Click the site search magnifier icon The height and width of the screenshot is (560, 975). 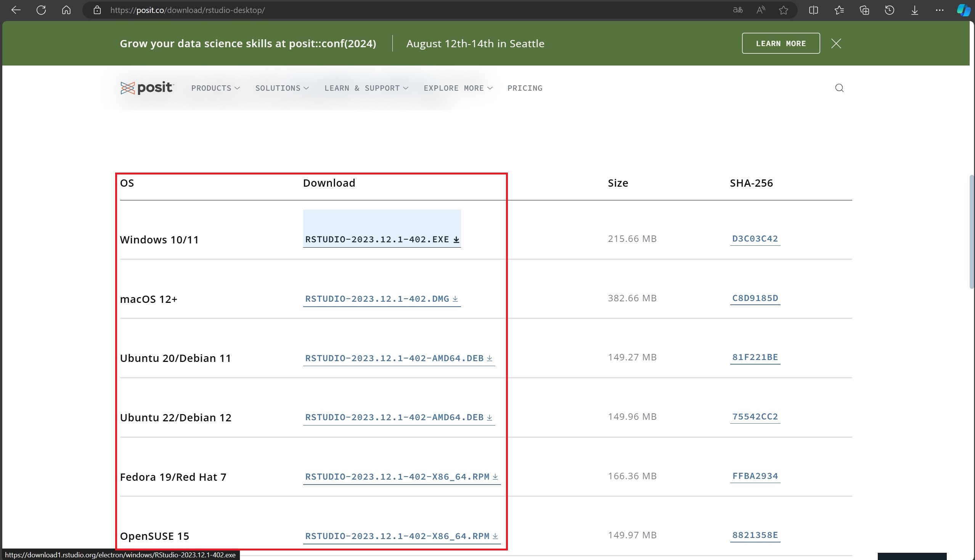(839, 88)
